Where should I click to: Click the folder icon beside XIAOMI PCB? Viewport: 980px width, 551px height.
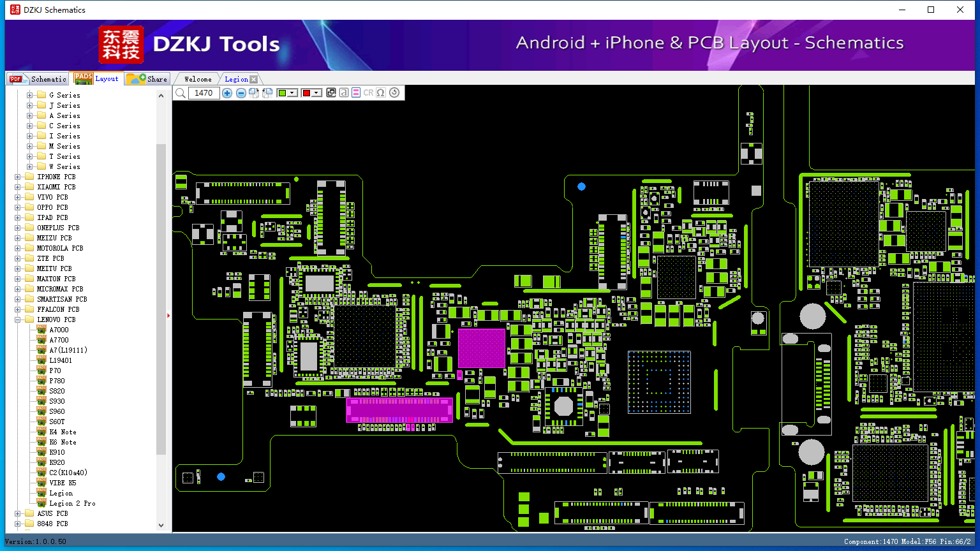[x=29, y=187]
